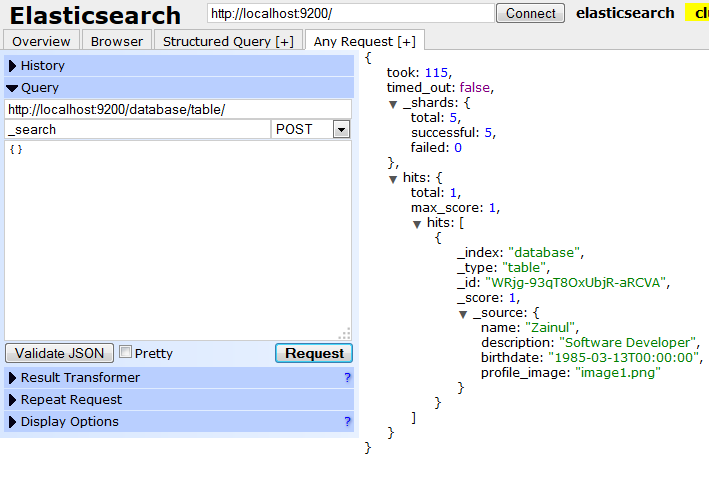The width and height of the screenshot is (709, 496).
Task: Click the failed: 0 shards entry
Action: tap(436, 147)
